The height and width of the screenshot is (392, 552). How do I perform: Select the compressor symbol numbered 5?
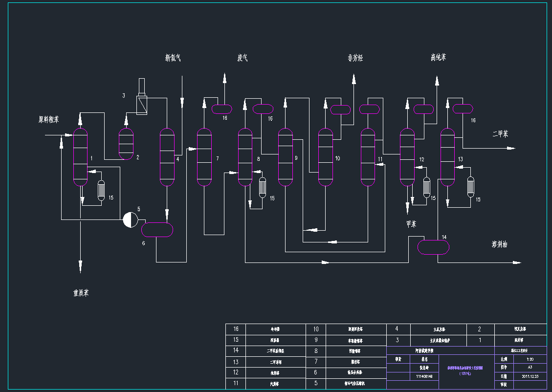tap(130, 220)
